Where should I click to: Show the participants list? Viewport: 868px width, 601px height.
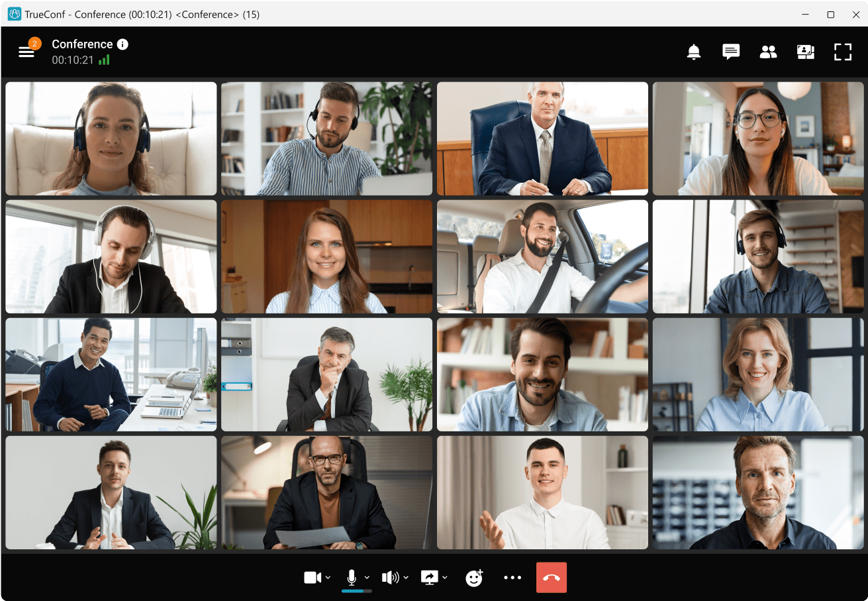click(768, 52)
